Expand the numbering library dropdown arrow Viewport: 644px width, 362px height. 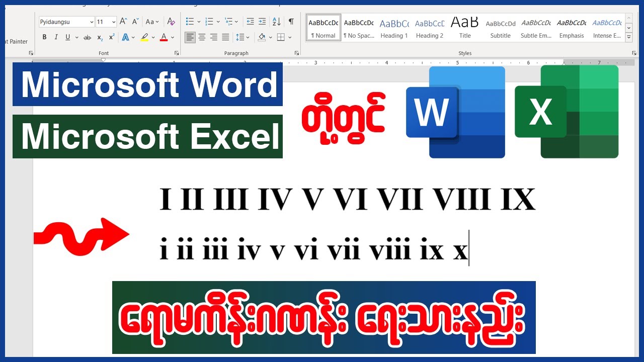218,22
